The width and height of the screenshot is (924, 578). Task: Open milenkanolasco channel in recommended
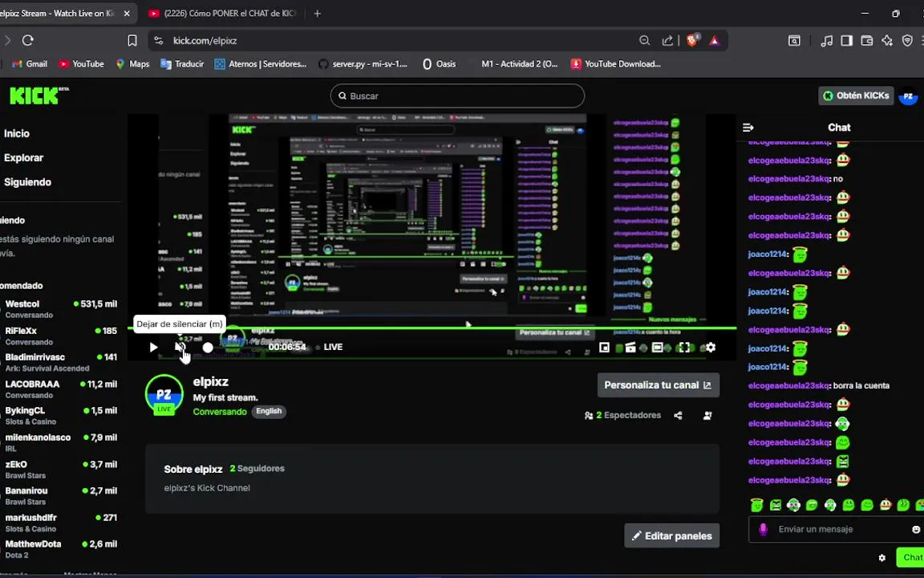(60, 442)
